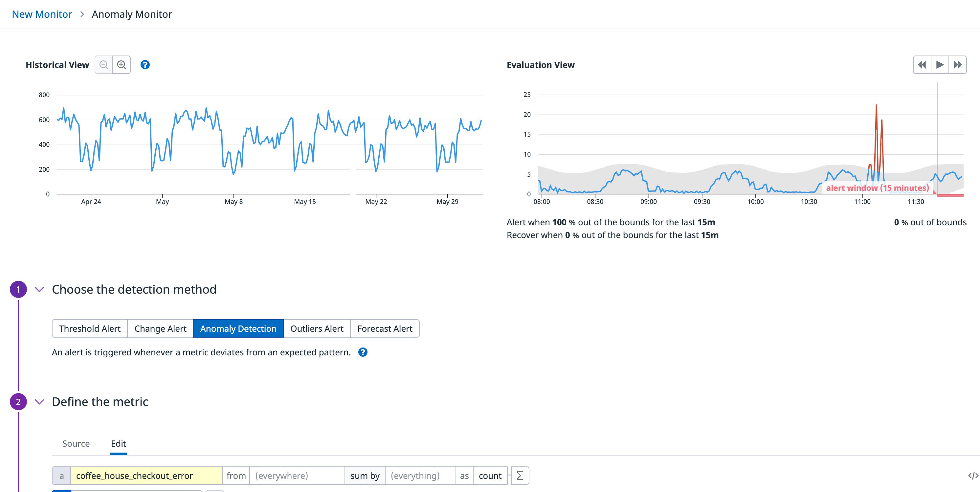980x492 pixels.
Task: Enable the Outliers Alert detection method
Action: tap(317, 328)
